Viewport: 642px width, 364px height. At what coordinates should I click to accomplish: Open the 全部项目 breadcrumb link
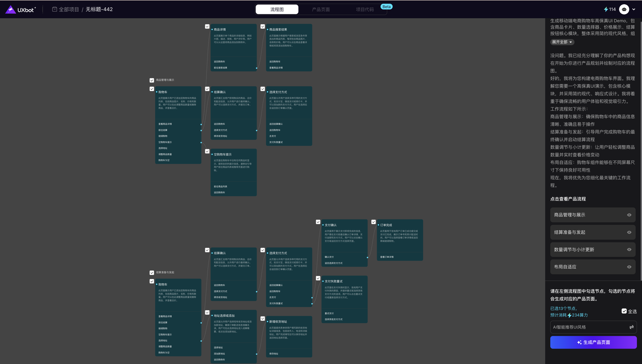[x=69, y=9]
